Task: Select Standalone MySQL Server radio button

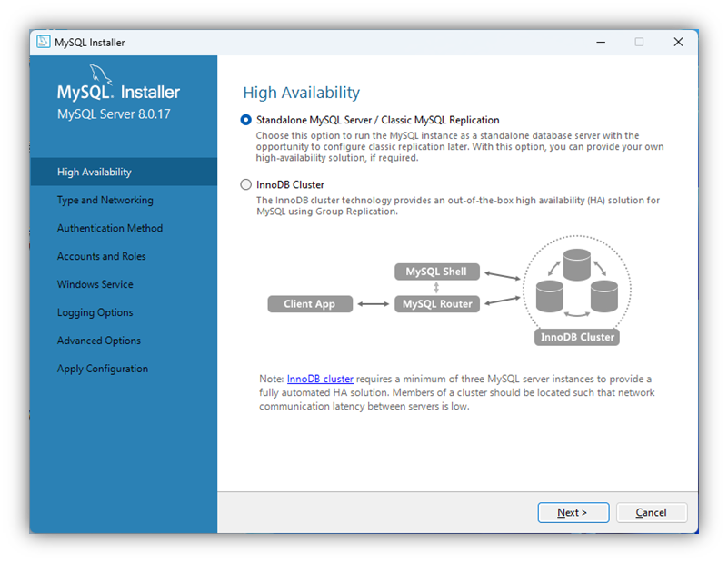Action: point(245,120)
